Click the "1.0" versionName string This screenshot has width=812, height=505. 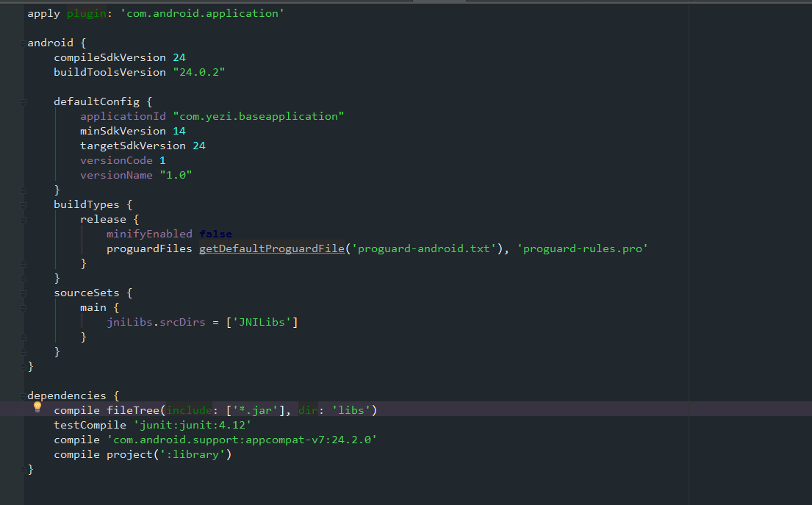176,175
